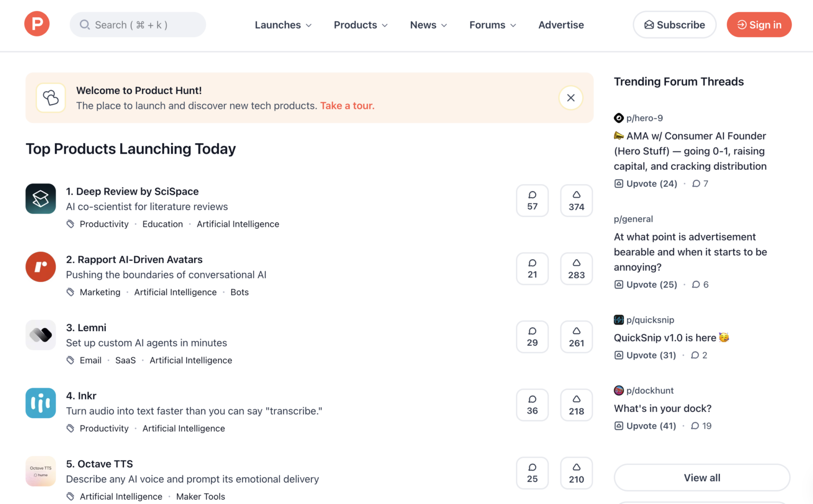
Task: Open the Take a tour link
Action: [347, 106]
